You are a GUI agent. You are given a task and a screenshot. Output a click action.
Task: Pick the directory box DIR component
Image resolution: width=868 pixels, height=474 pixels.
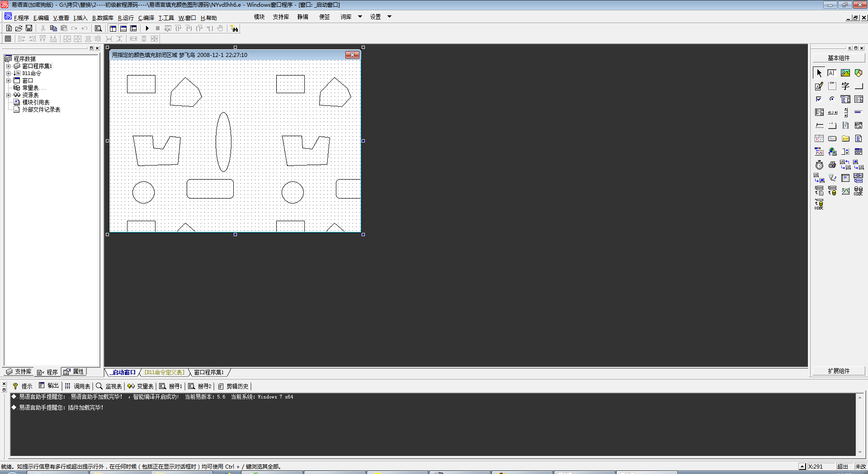click(845, 138)
